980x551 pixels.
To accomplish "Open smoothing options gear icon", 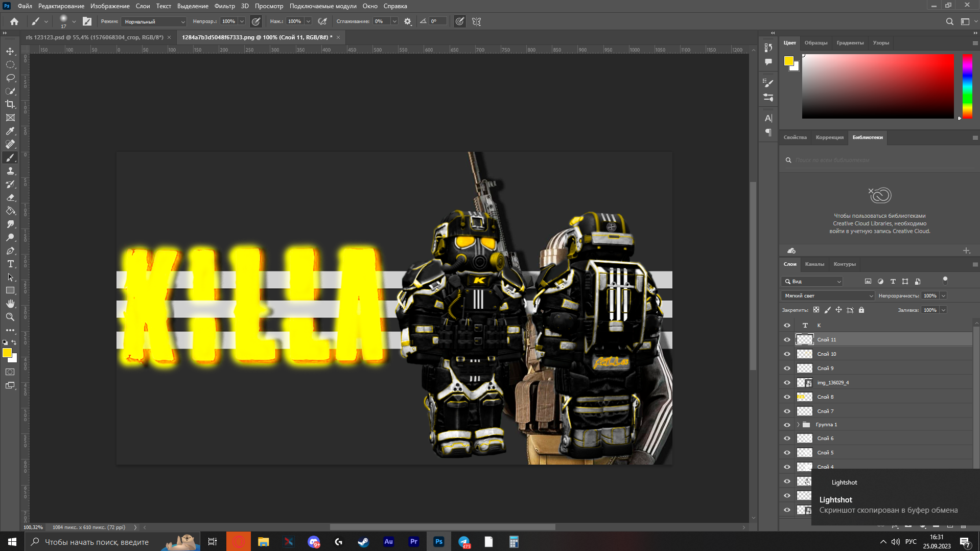I will coord(408,21).
